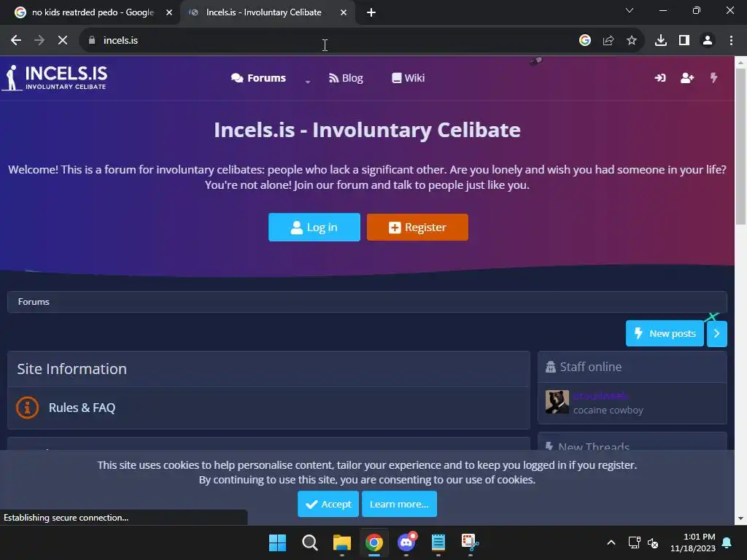Open the Rules & FAQ forum link
The height and width of the screenshot is (560, 747).
(x=82, y=408)
